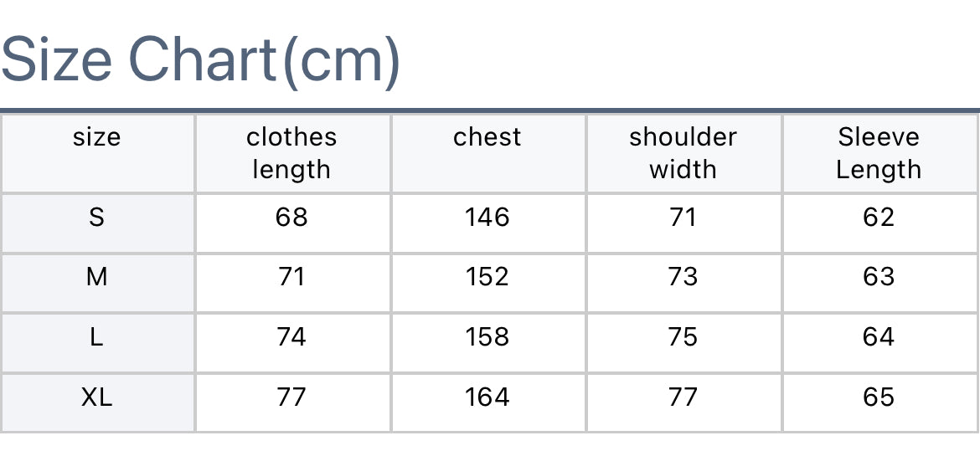
Task: Select the "Sleeve Length" column header
Action: [x=879, y=153]
